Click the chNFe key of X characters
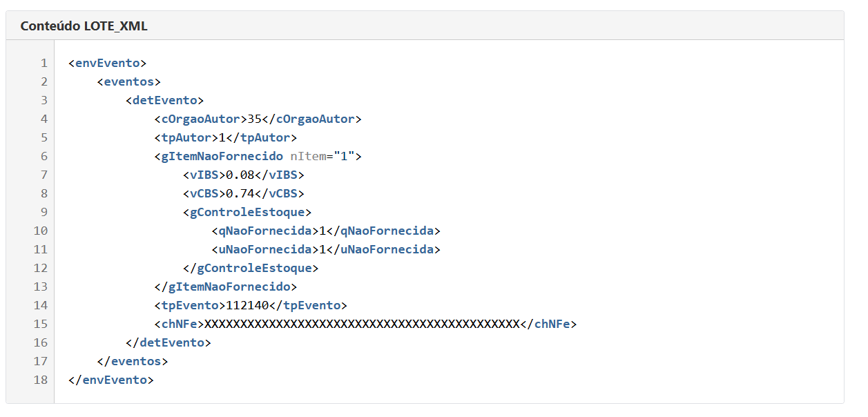 [x=363, y=324]
